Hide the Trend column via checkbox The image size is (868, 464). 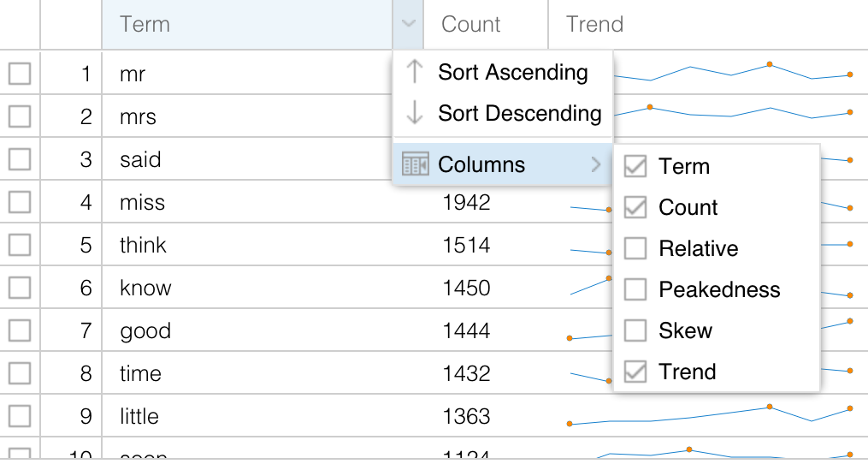[x=635, y=372]
